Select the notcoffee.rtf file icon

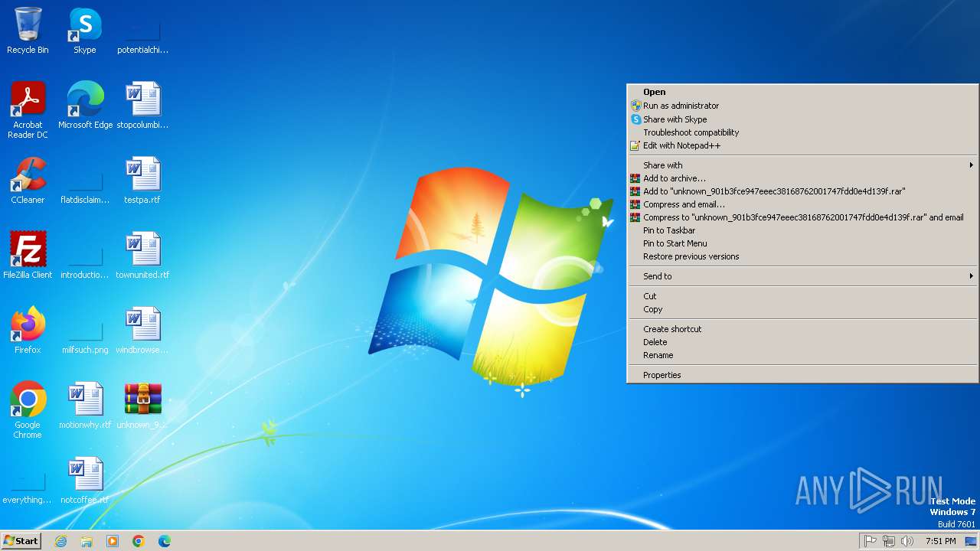(85, 481)
